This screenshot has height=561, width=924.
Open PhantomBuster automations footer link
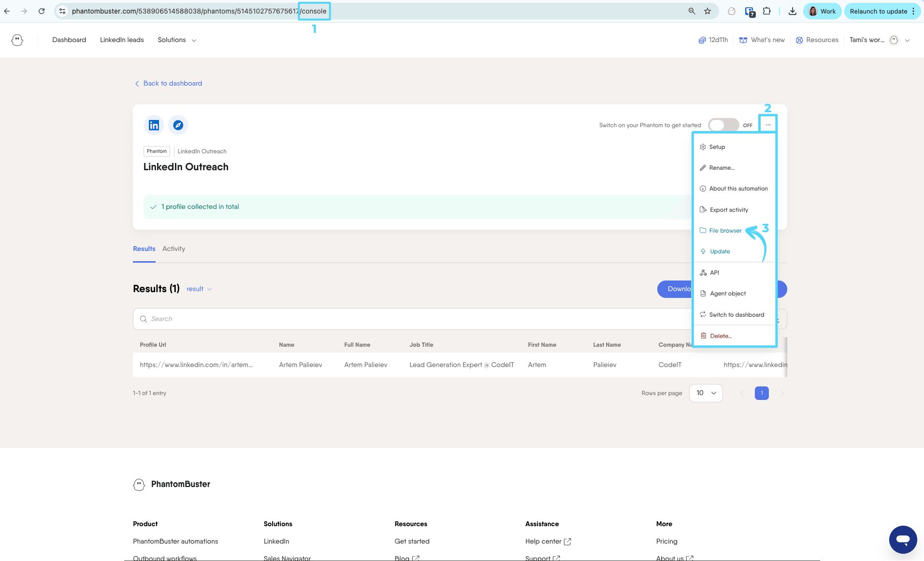tap(175, 542)
